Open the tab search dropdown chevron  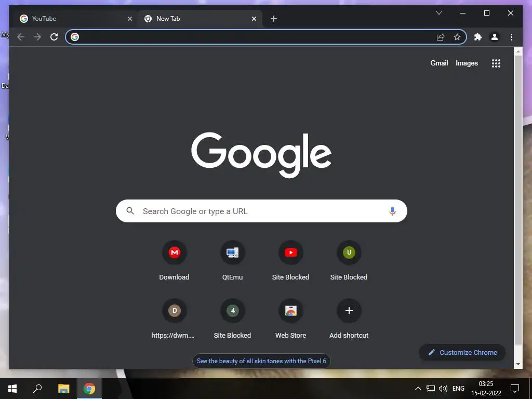438,13
